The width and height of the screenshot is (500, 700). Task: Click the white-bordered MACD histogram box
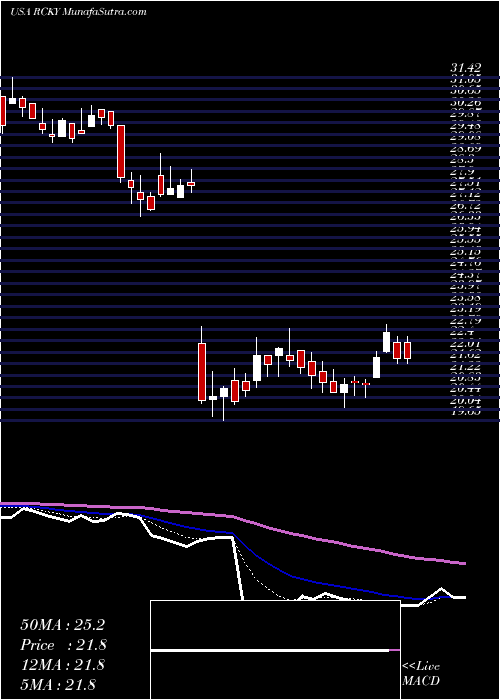275,650
